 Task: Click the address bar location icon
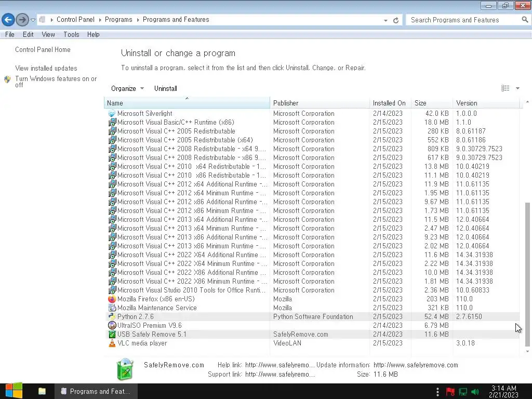coord(43,20)
